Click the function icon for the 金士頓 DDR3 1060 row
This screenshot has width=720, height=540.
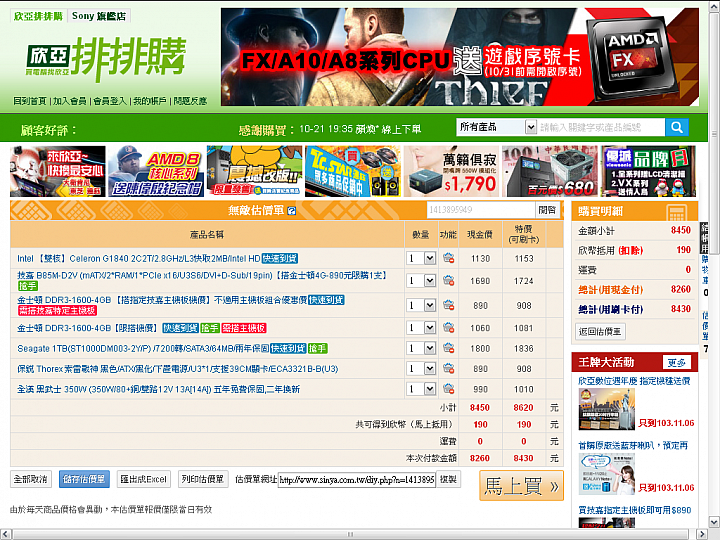(449, 327)
